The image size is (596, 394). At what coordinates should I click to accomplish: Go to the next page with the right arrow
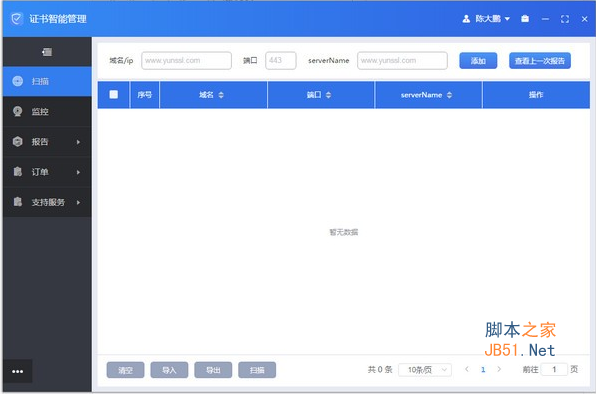(x=499, y=369)
